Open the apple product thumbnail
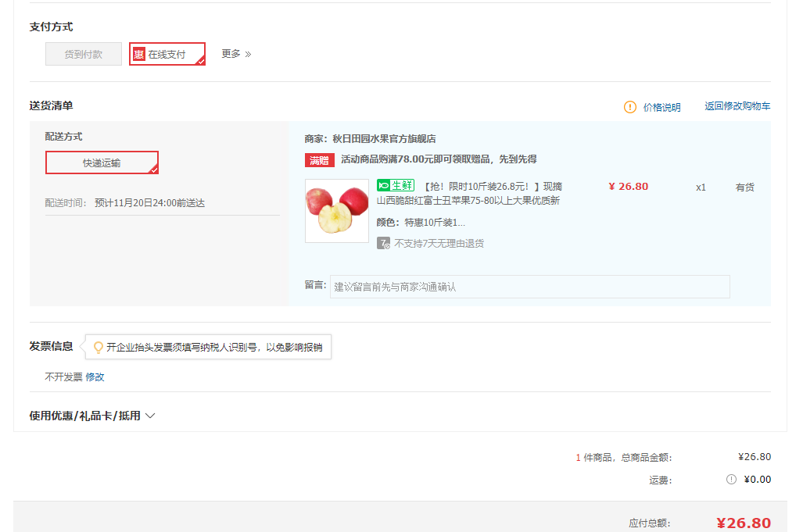The image size is (803, 532). (337, 211)
